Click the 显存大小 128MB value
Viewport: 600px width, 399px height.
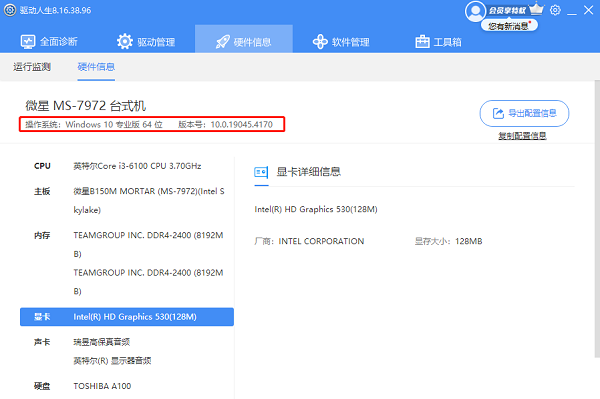click(469, 241)
